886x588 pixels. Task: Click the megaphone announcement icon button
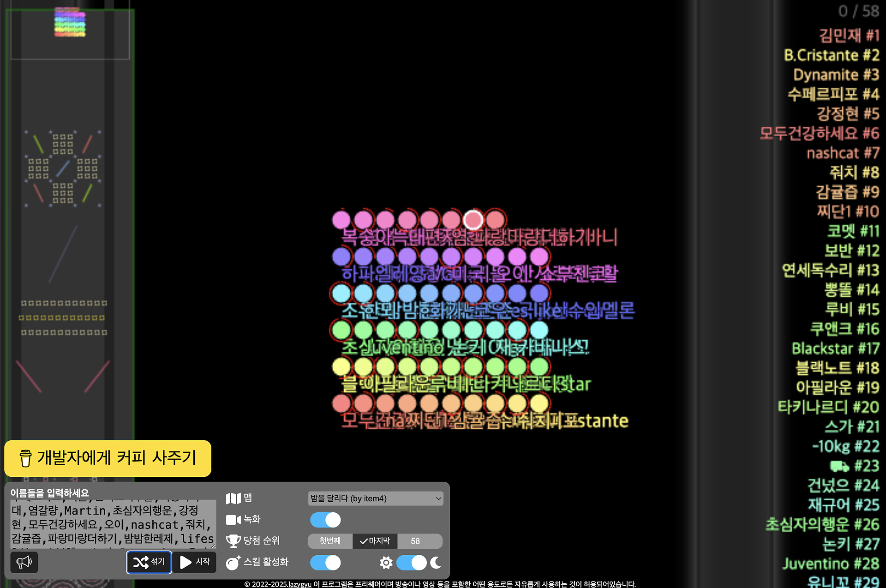(x=24, y=562)
